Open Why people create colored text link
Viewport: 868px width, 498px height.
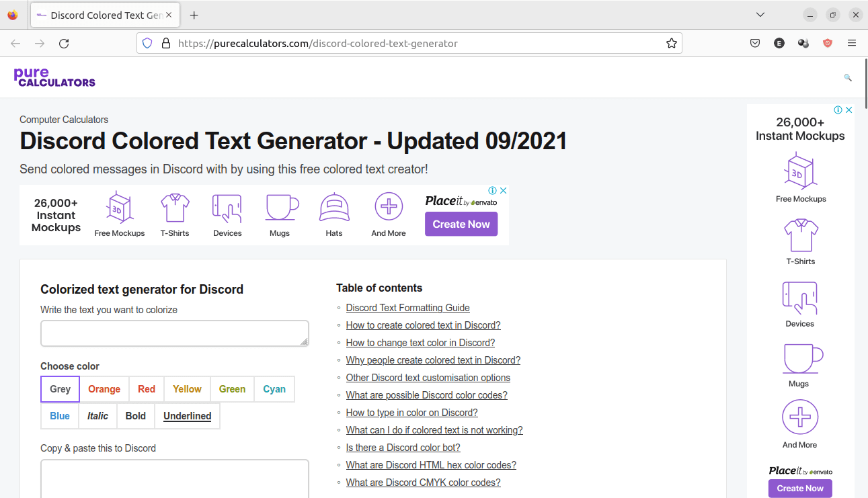point(434,360)
